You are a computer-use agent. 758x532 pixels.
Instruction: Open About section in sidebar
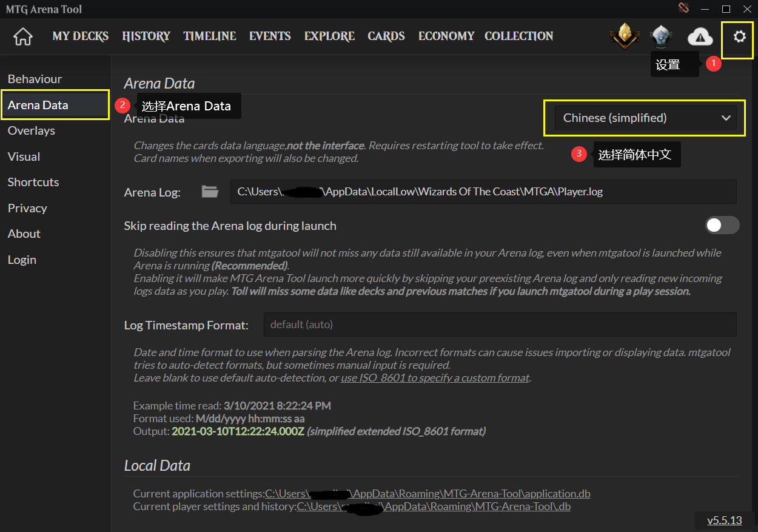click(x=55, y=234)
